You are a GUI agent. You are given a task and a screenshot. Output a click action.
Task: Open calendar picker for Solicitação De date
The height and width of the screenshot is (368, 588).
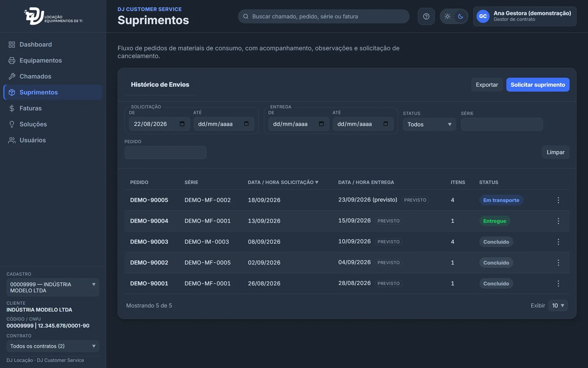(182, 124)
